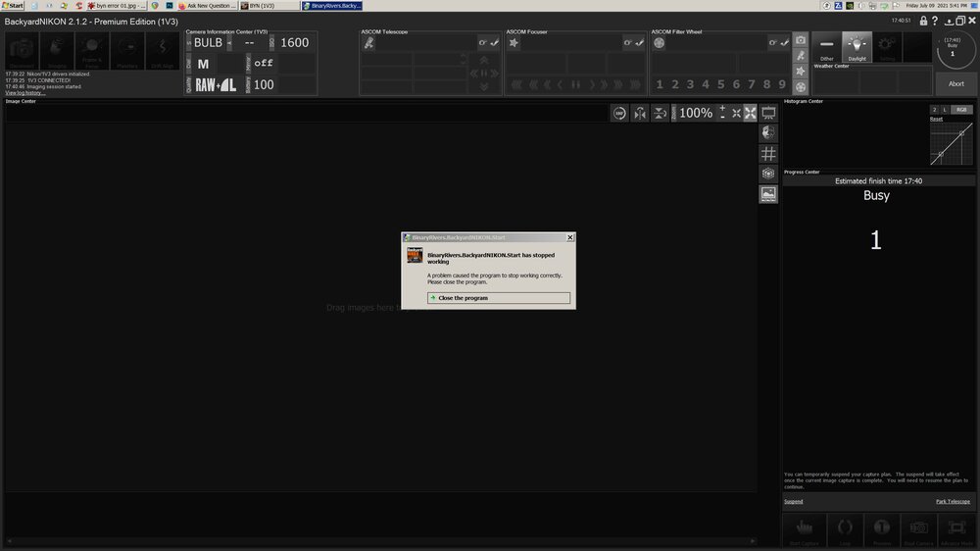Select histogram L luminance mode

[945, 110]
